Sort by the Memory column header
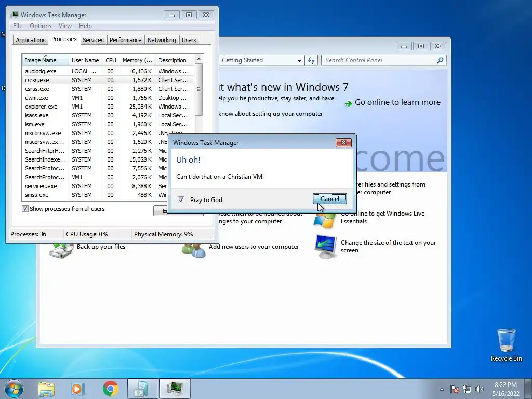This screenshot has width=532, height=399. coord(137,60)
